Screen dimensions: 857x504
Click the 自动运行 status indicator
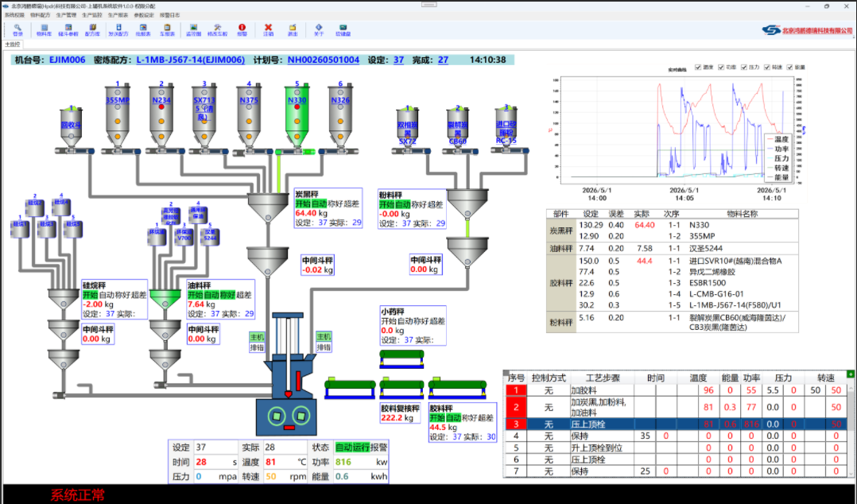352,447
